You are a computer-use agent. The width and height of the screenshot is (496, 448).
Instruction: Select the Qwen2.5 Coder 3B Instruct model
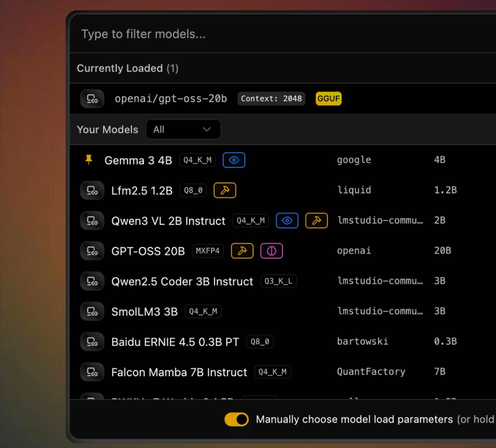182,281
